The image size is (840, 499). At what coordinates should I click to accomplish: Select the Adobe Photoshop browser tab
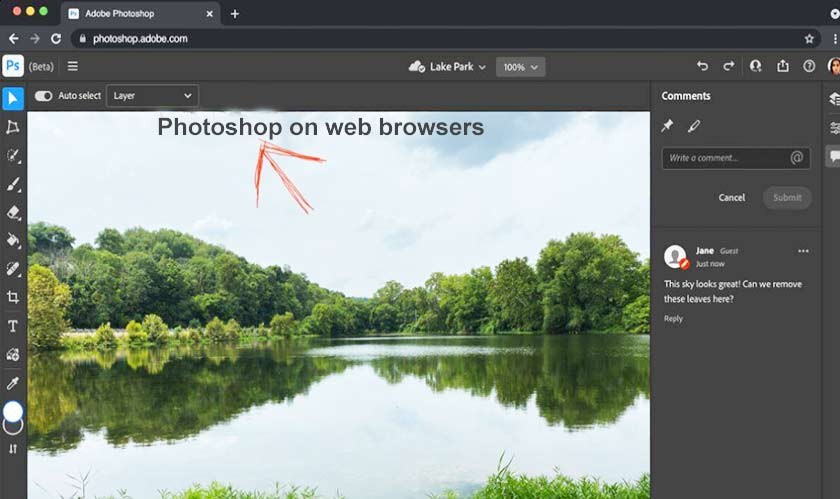coord(140,14)
